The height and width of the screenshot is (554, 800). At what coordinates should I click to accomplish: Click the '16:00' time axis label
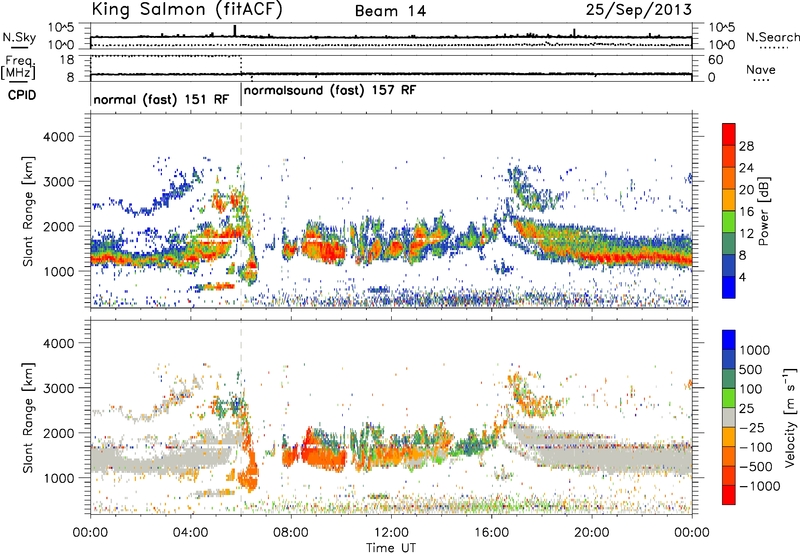click(491, 533)
